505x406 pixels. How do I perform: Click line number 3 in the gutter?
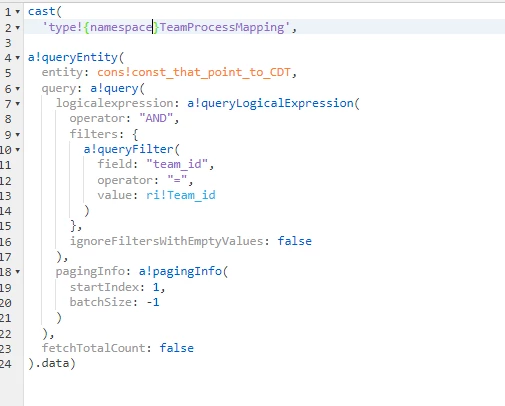8,43
